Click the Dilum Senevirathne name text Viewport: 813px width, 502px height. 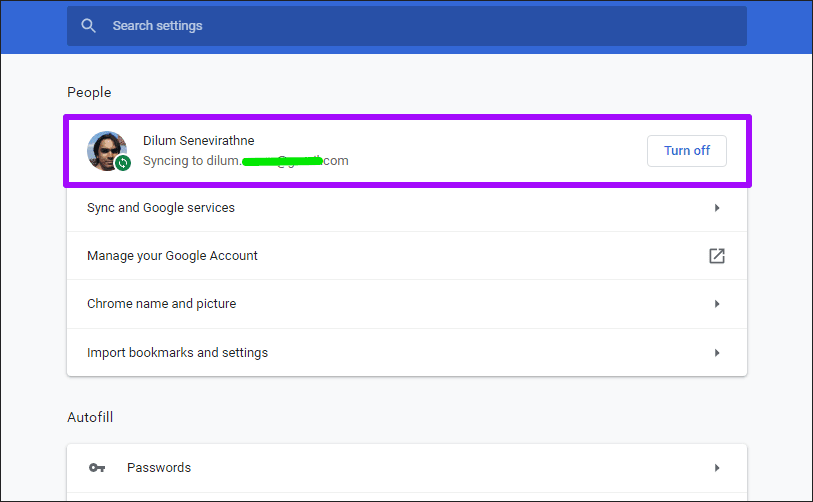click(199, 141)
